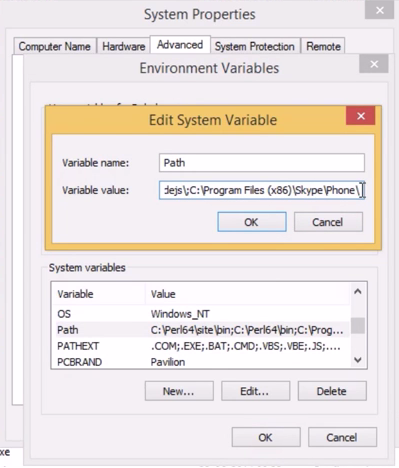Click into the Variable name field
Image resolution: width=399 pixels, height=468 pixels.
coord(262,163)
